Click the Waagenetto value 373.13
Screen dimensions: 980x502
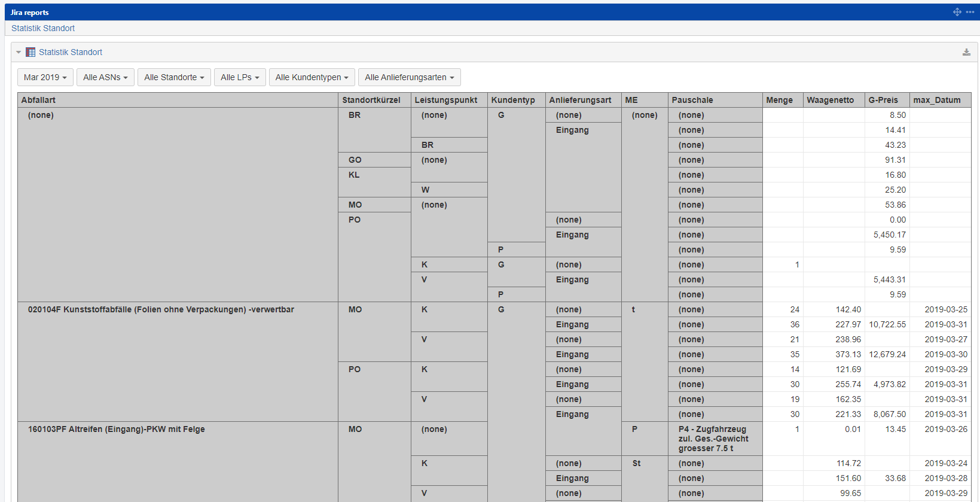tap(848, 354)
